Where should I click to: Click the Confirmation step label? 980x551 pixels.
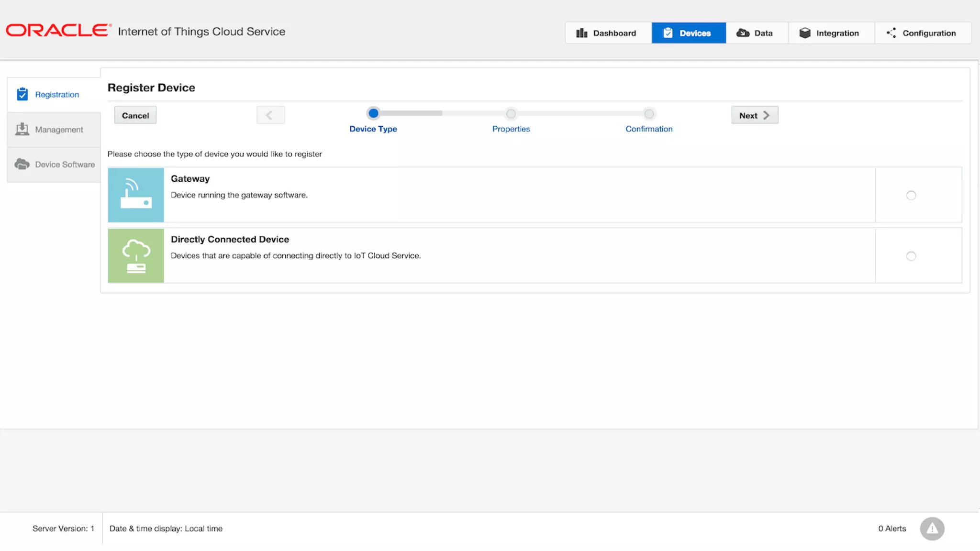coord(649,129)
